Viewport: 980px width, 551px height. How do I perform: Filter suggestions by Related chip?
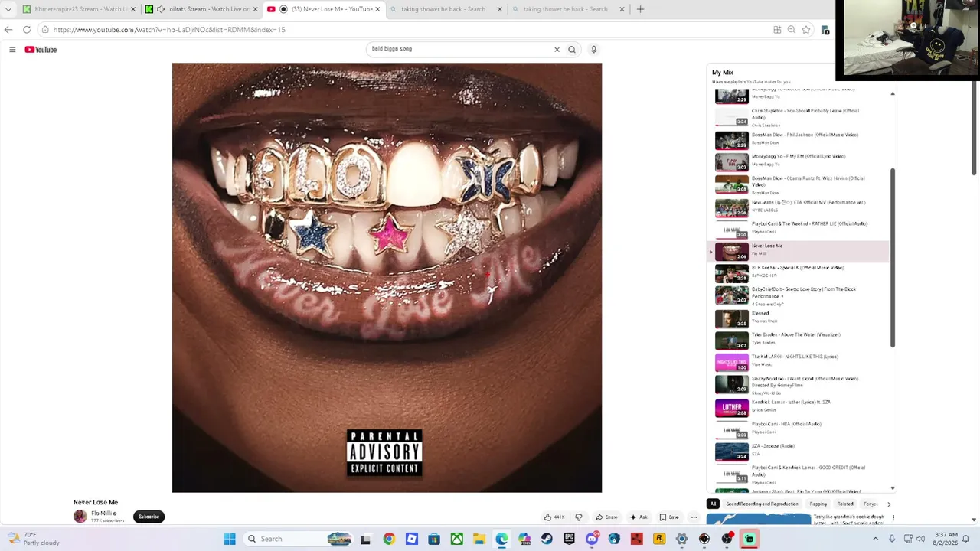click(845, 504)
